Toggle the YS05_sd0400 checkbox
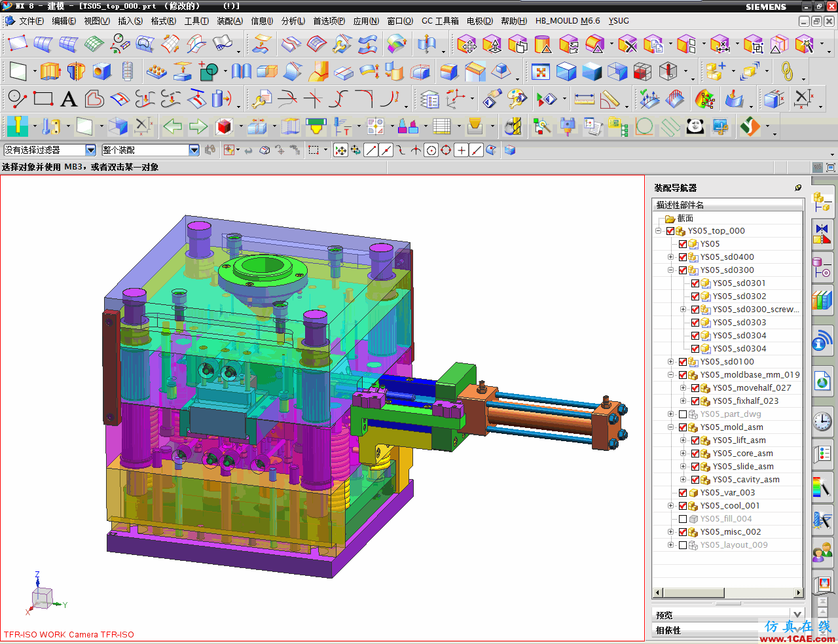 click(683, 257)
